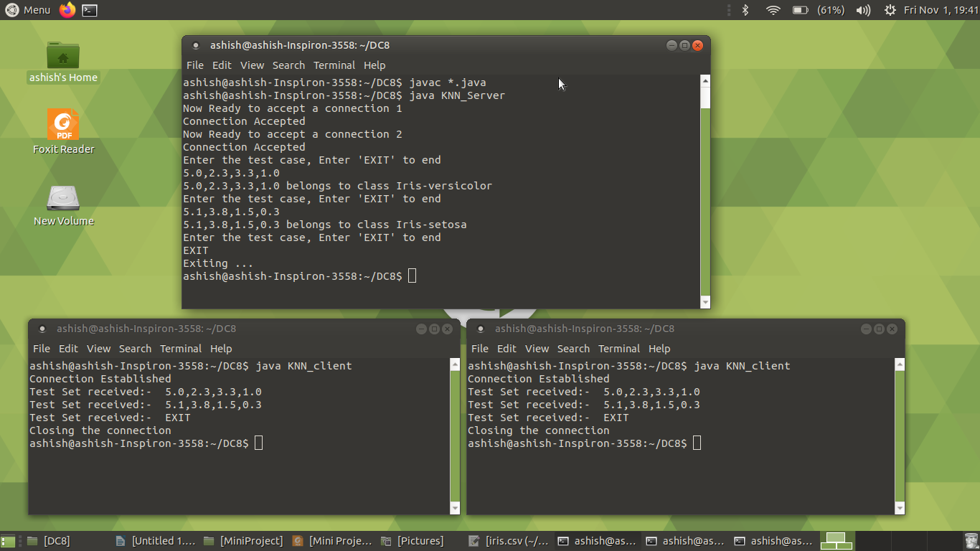Click window menu icon in server terminal titlebar
980x551 pixels.
coord(195,46)
